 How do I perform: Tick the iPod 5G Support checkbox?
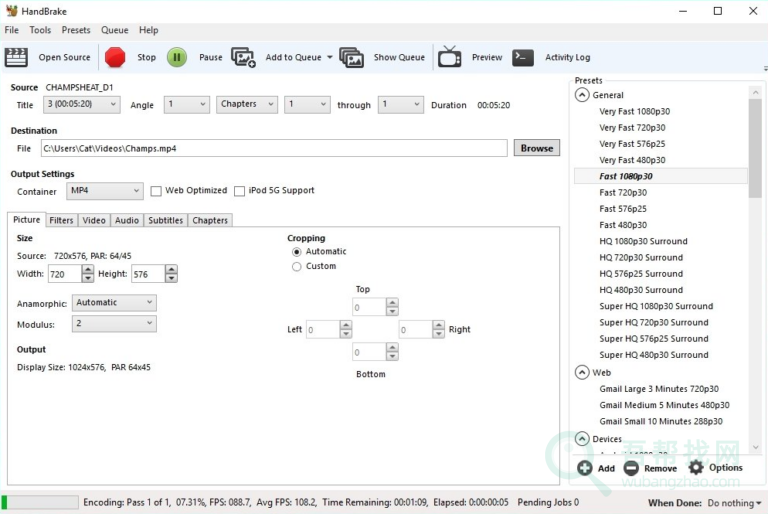[x=239, y=191]
